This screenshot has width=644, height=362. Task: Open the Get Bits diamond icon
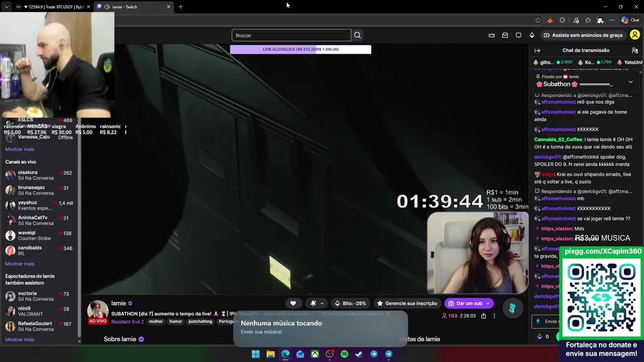click(532, 35)
